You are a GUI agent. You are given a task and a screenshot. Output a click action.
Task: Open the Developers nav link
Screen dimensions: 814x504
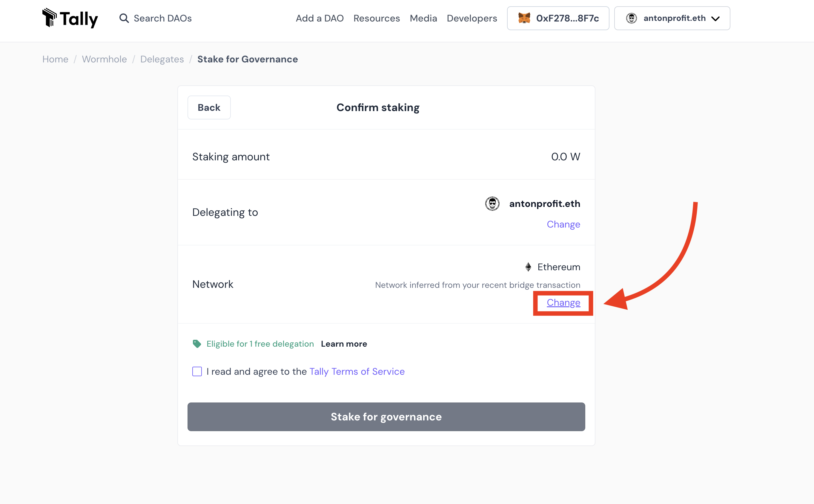pyautogui.click(x=472, y=18)
